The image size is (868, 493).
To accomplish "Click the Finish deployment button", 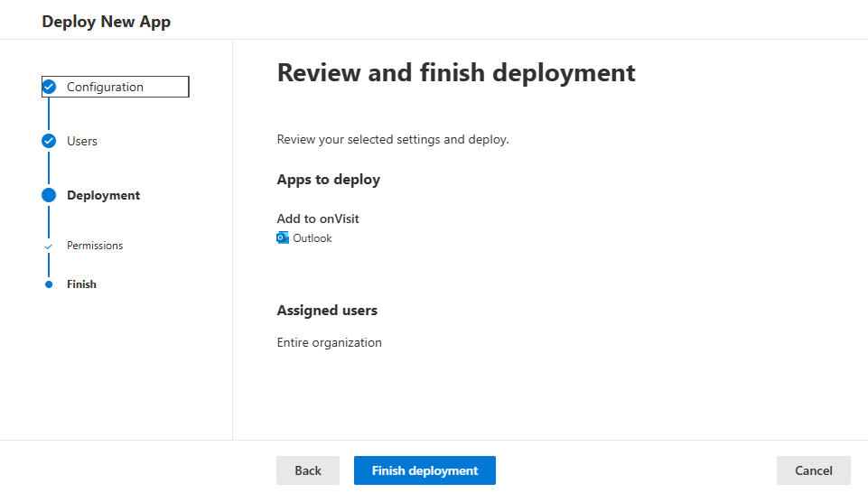I will pyautogui.click(x=425, y=470).
